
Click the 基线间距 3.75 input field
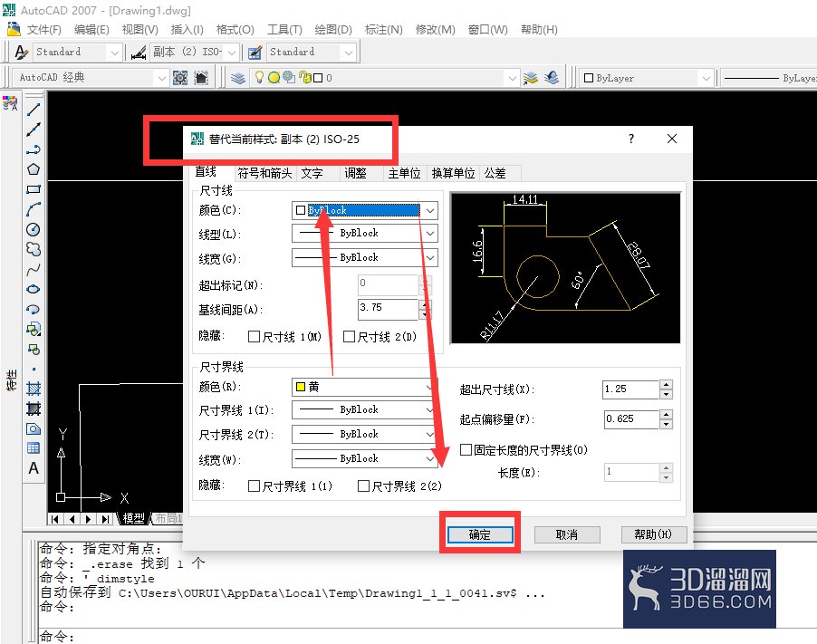click(389, 309)
